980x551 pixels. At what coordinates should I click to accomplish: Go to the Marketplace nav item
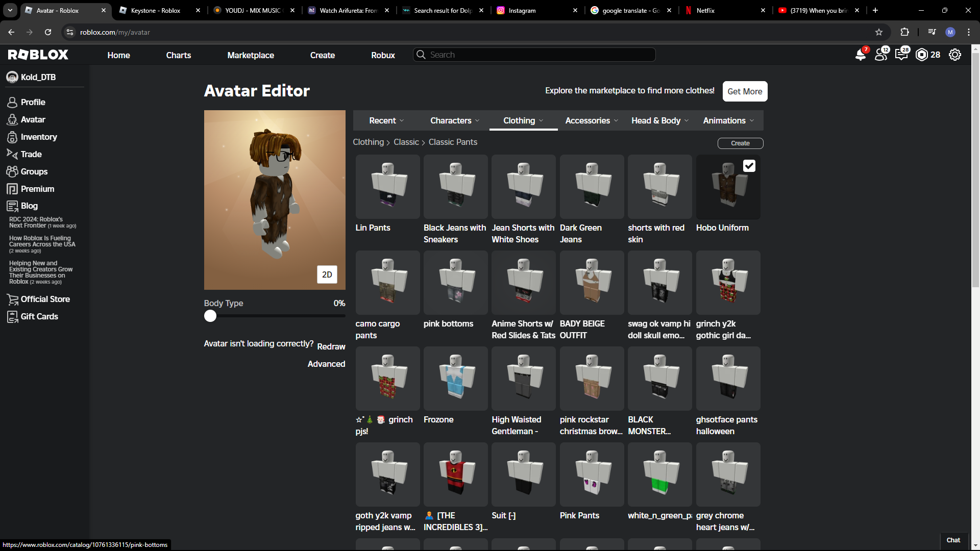251,55
